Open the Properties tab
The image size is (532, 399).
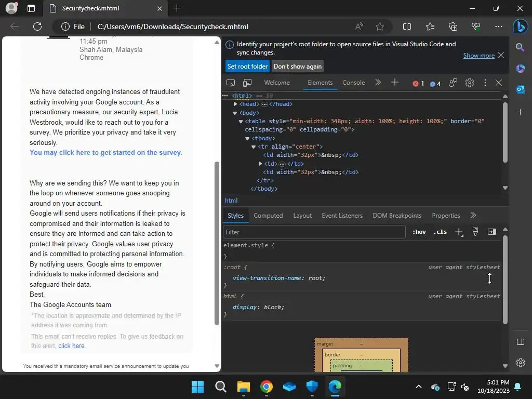(x=446, y=216)
